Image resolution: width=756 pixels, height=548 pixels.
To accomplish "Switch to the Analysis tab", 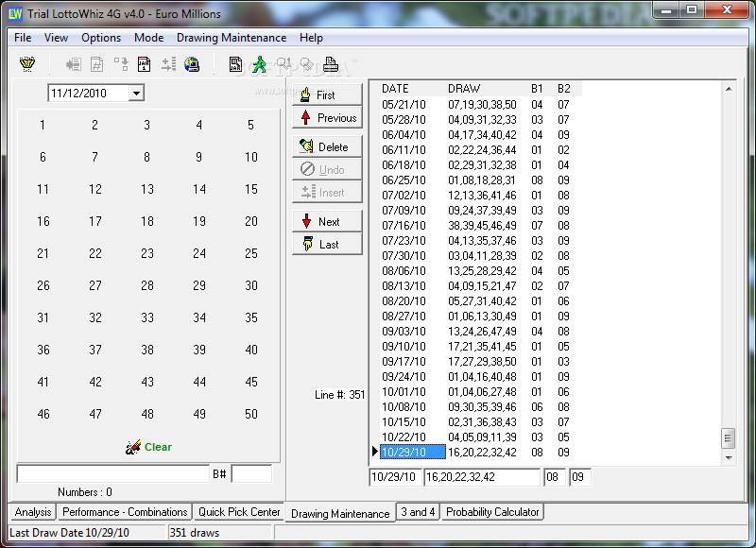I will (33, 512).
